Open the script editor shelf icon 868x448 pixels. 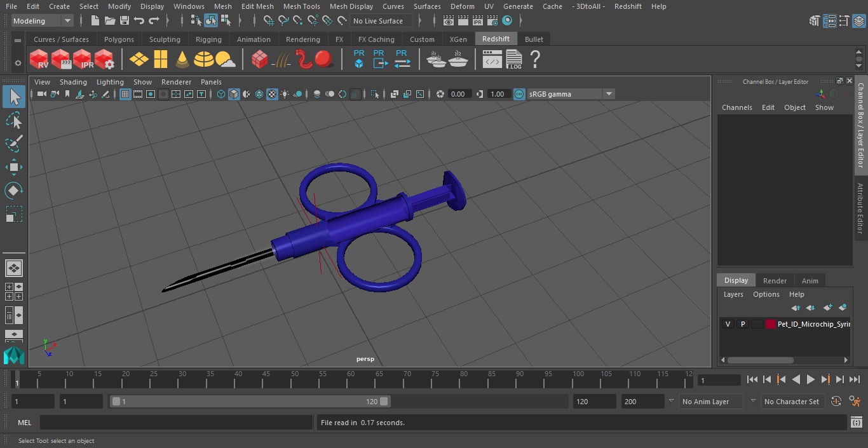[x=492, y=60]
